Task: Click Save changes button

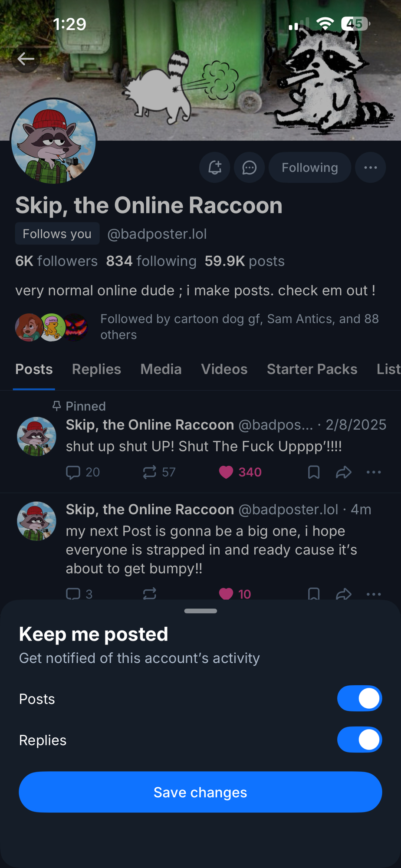Action: (x=200, y=792)
